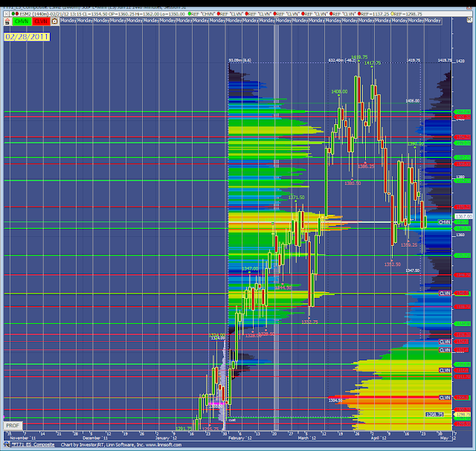The height and width of the screenshot is (451, 476).
Task: Click the green REF "CHVN" indicator dot
Action: (x=190, y=14)
